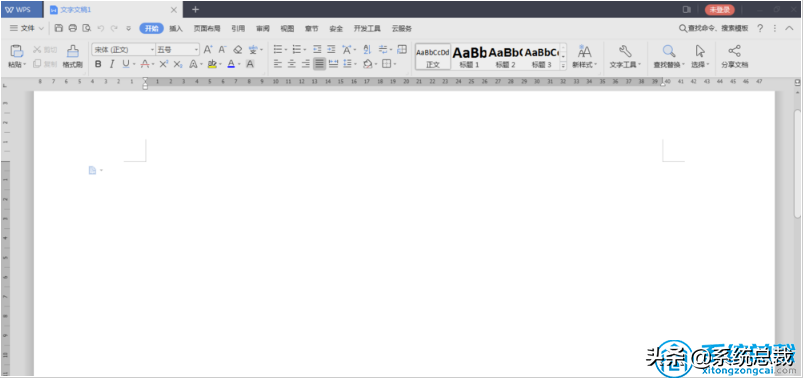Center align text icon
Image resolution: width=805 pixels, height=379 pixels.
point(292,64)
